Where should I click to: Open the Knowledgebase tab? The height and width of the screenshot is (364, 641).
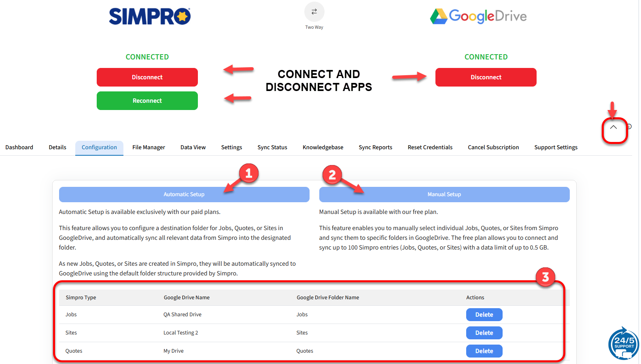click(323, 148)
